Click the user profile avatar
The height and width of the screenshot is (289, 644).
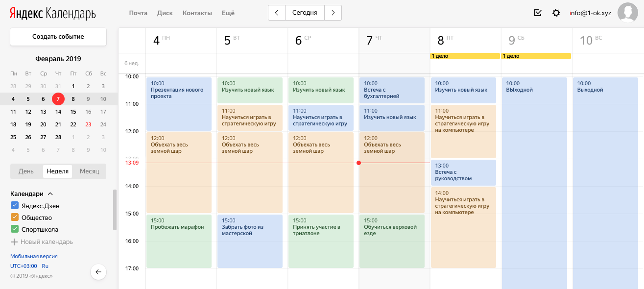(x=627, y=13)
